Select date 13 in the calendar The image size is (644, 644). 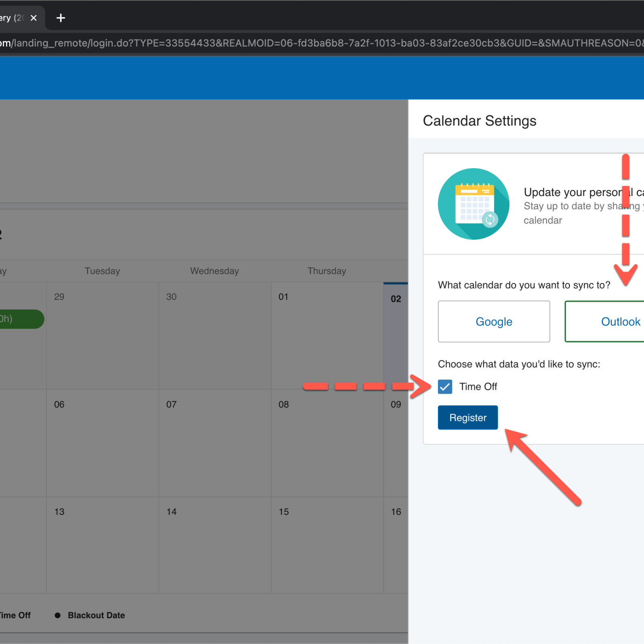[x=102, y=545]
